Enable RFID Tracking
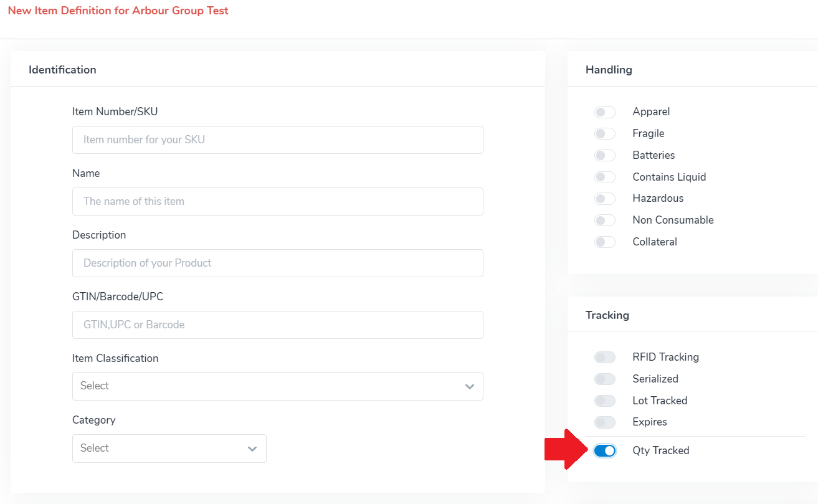This screenshot has width=818, height=504. tap(604, 357)
